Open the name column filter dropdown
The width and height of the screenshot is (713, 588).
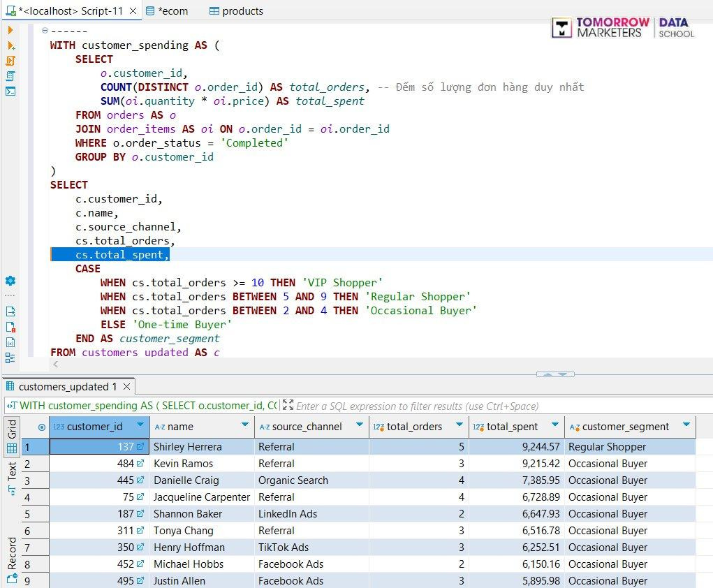click(245, 425)
